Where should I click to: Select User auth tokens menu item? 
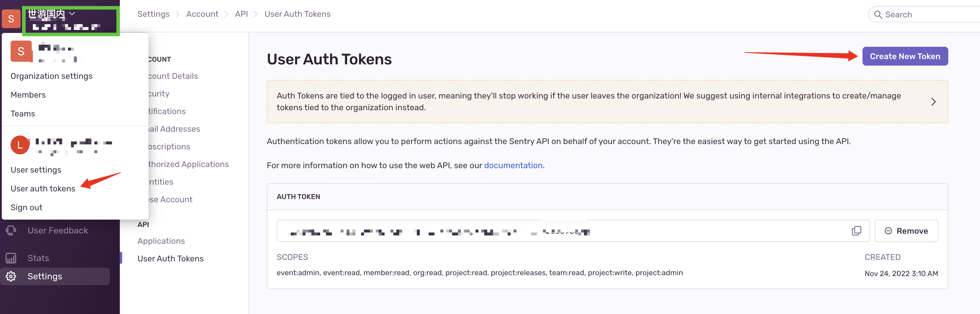[x=43, y=188]
